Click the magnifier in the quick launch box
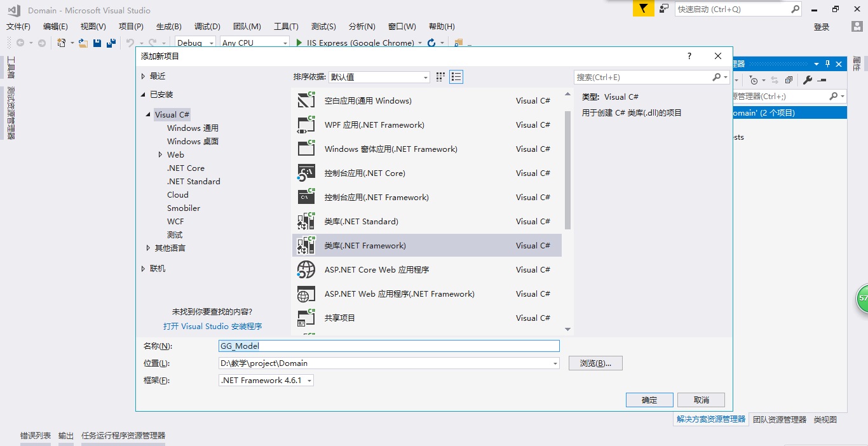 click(795, 10)
